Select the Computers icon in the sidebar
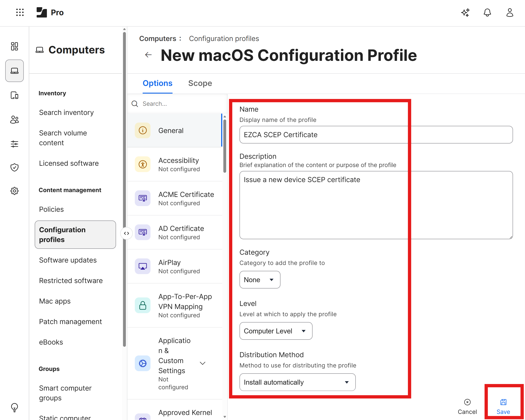The height and width of the screenshot is (420, 525). click(14, 71)
